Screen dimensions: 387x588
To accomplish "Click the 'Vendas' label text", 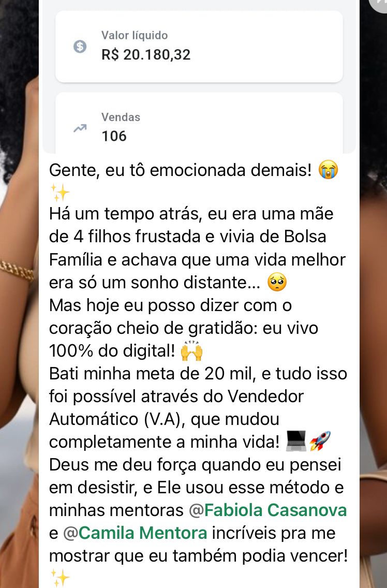I will click(121, 117).
